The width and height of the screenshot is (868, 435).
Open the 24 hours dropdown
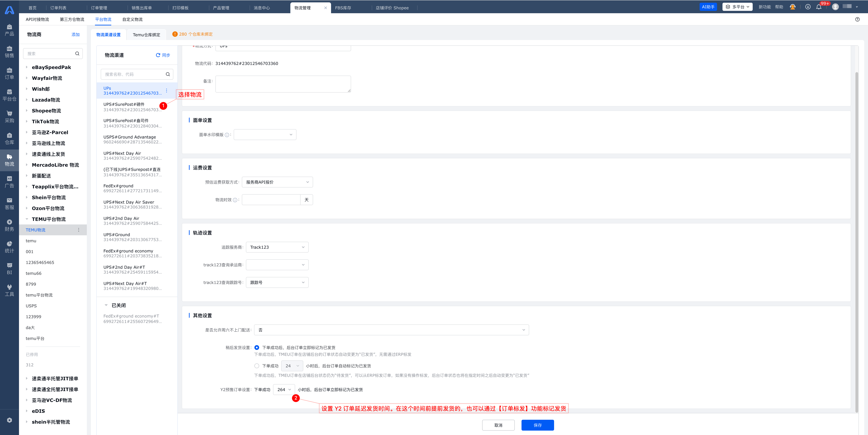(292, 366)
